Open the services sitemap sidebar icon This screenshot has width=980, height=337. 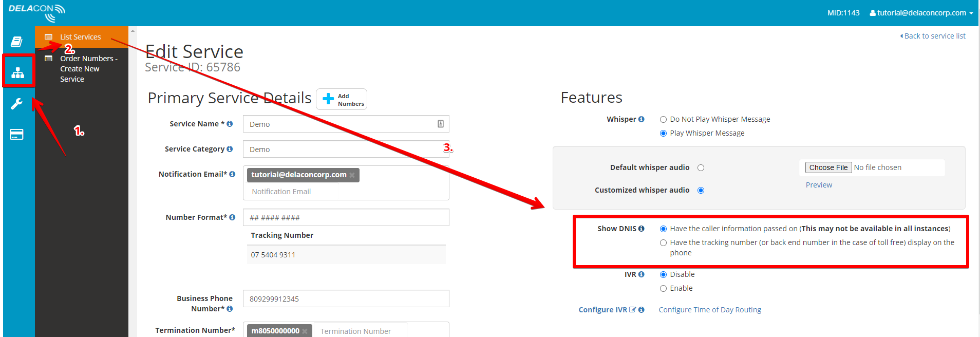(x=18, y=73)
